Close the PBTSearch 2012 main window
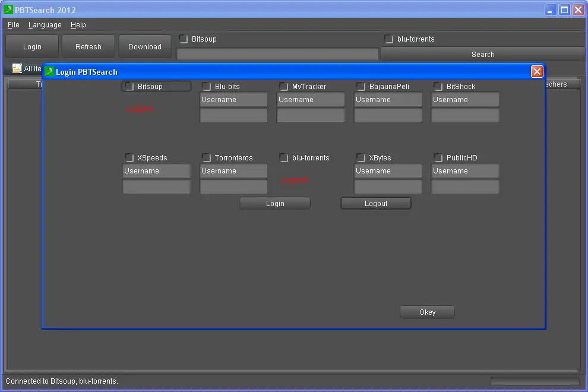Image resolution: width=588 pixels, height=392 pixels. point(578,10)
